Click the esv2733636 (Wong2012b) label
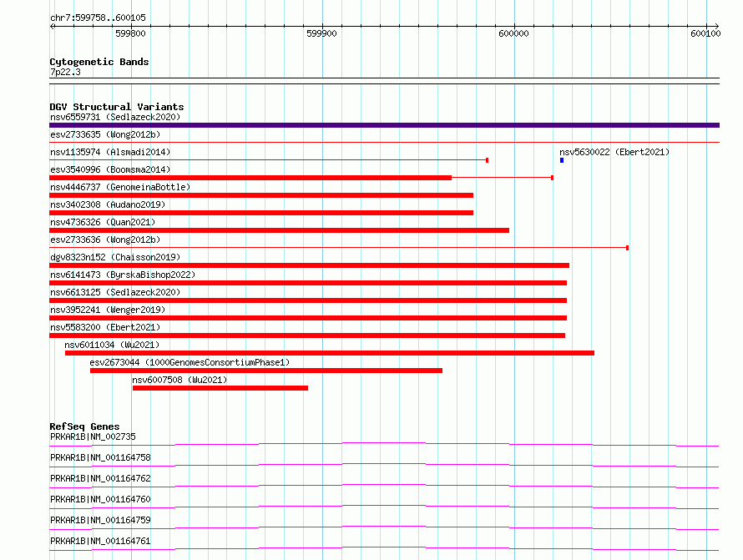The image size is (743, 560). [x=105, y=240]
